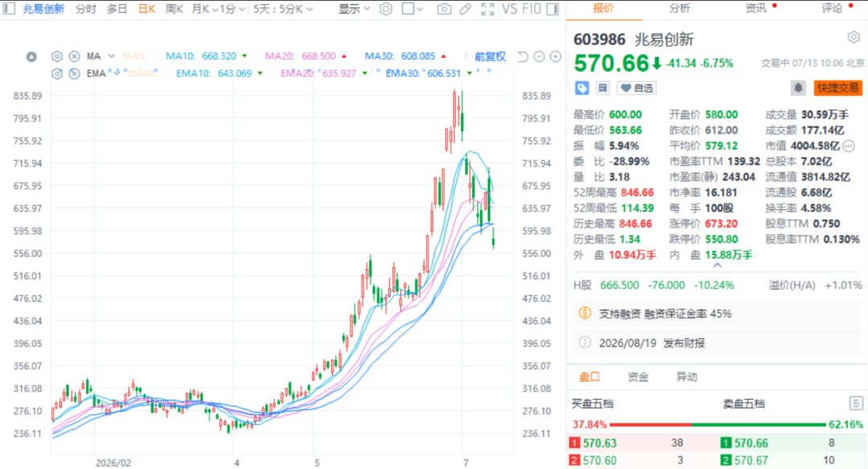
Task: Select 盘口 order book tab
Action: [590, 376]
